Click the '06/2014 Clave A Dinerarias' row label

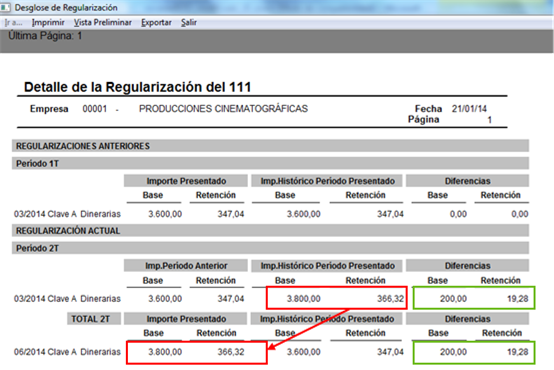pyautogui.click(x=67, y=352)
